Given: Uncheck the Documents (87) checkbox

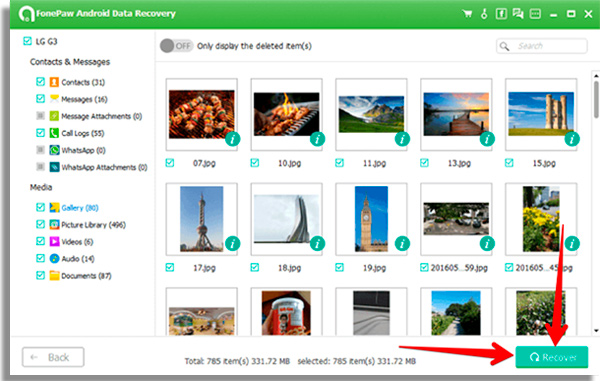Looking at the screenshot, I should pyautogui.click(x=40, y=275).
